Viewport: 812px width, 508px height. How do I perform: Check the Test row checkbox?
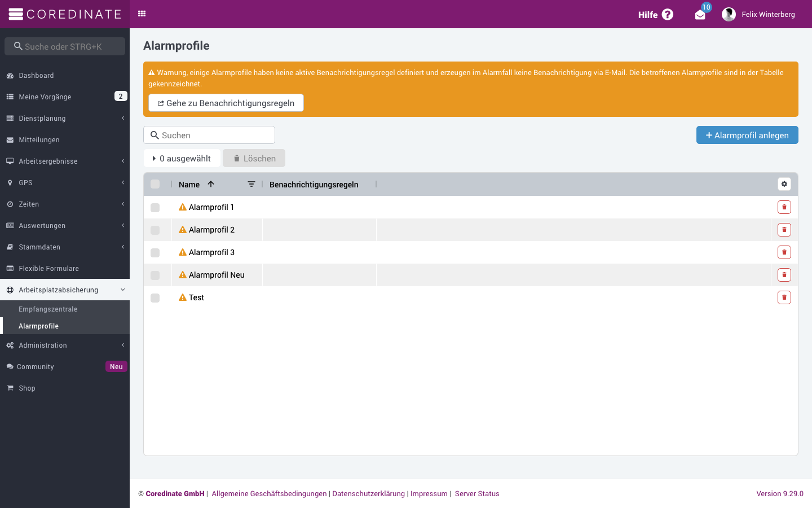(x=155, y=298)
